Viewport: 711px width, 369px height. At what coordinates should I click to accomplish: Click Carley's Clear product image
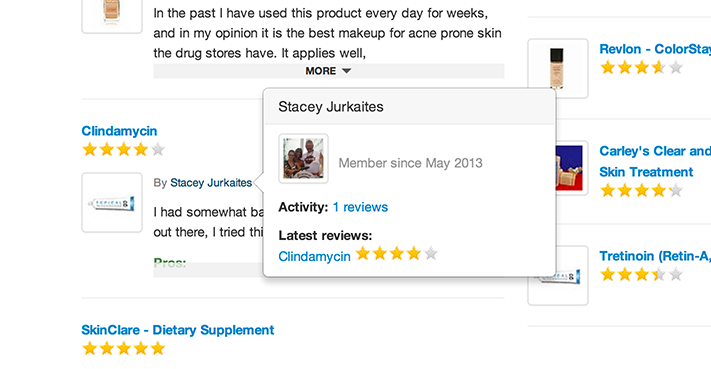point(570,168)
